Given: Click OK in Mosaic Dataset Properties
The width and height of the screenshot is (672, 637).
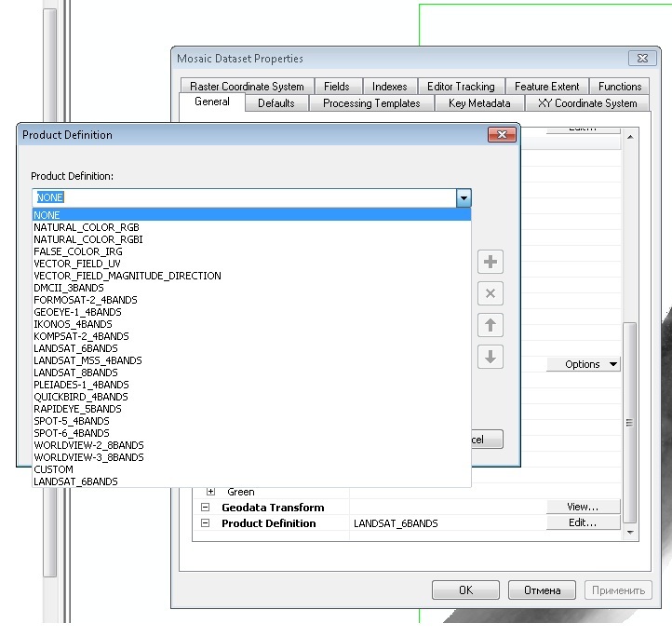Looking at the screenshot, I should tap(466, 590).
